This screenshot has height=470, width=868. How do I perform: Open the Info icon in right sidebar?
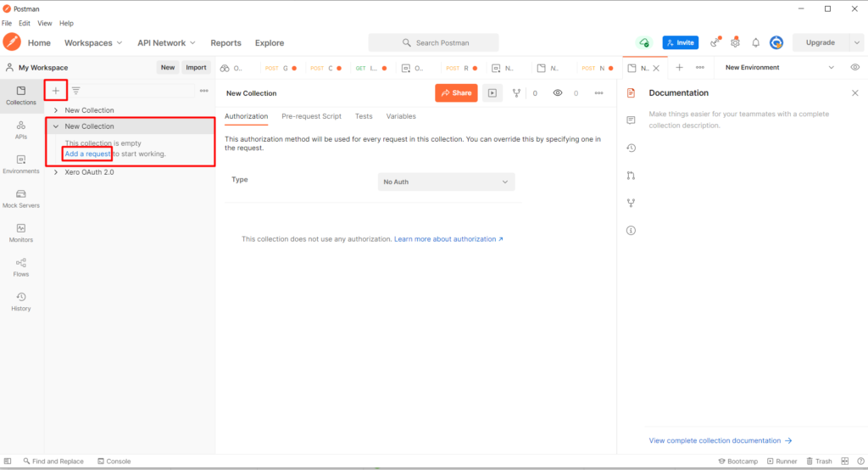631,231
